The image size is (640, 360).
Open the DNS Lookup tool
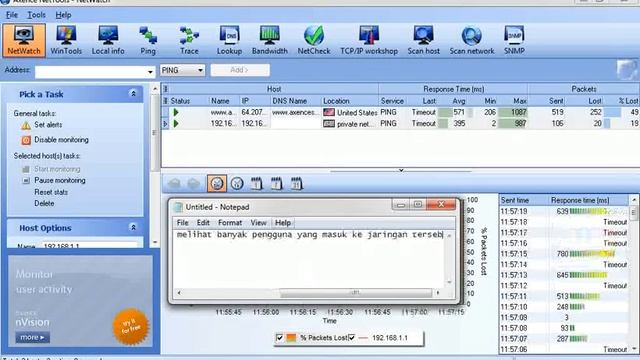point(229,40)
